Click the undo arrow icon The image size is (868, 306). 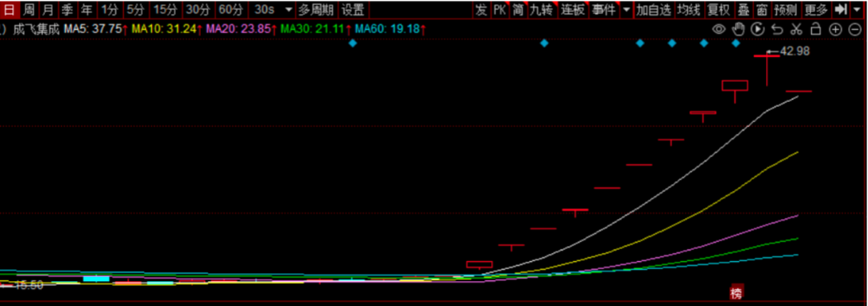tap(777, 30)
